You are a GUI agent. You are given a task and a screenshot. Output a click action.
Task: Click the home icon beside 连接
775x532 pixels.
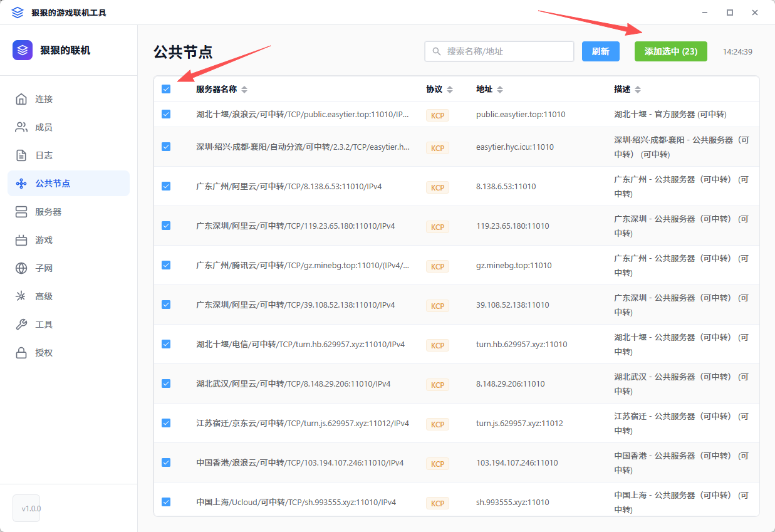coord(21,99)
